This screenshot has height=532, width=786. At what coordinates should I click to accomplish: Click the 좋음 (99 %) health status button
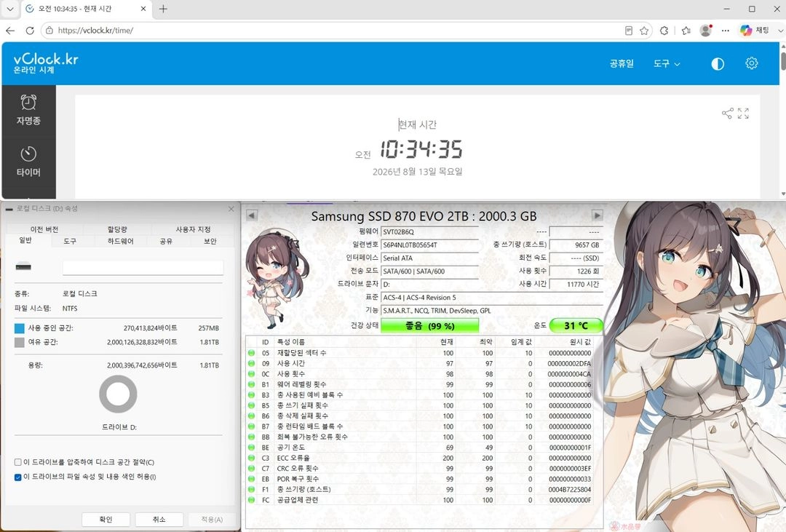pyautogui.click(x=429, y=326)
